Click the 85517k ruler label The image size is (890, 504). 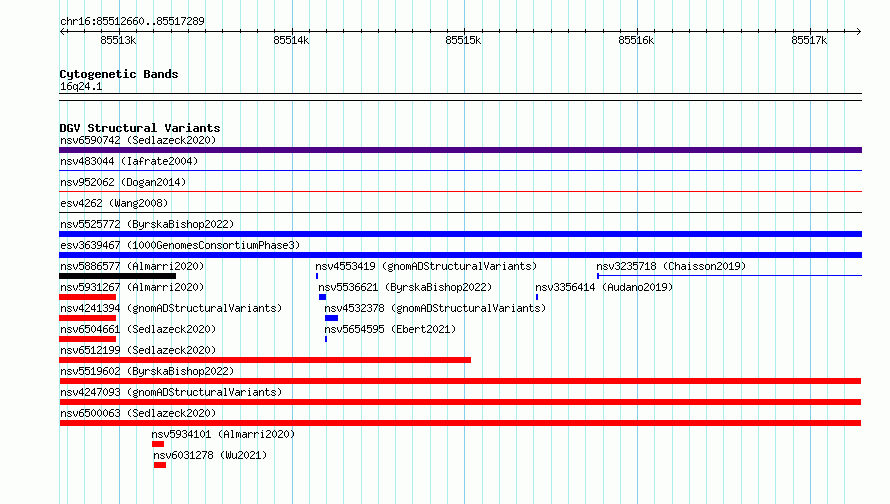point(809,40)
